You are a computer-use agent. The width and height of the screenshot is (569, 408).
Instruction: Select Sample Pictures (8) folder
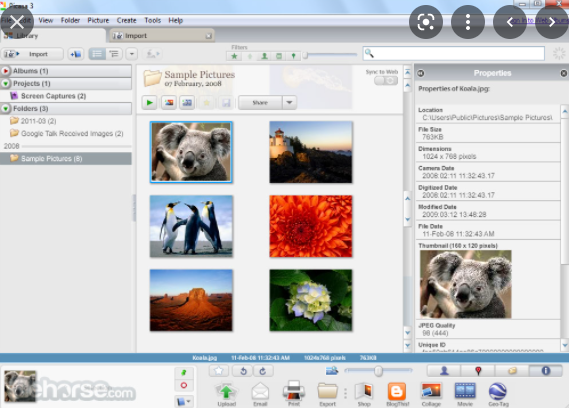66,159
